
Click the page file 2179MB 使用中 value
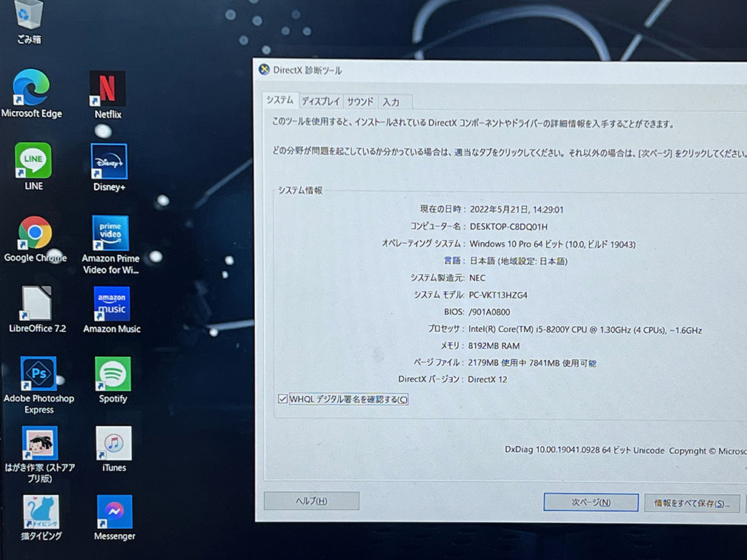pos(531,363)
